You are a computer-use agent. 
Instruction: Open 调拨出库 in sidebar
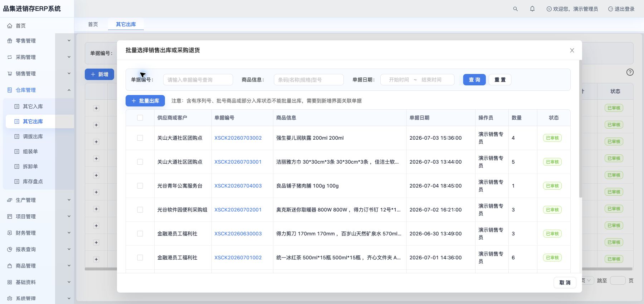coord(33,136)
